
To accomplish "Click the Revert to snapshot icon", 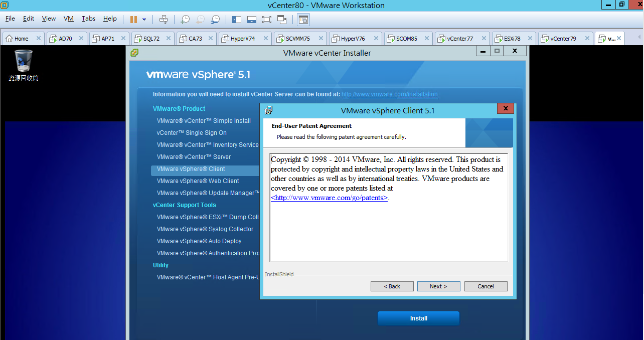I will click(200, 20).
